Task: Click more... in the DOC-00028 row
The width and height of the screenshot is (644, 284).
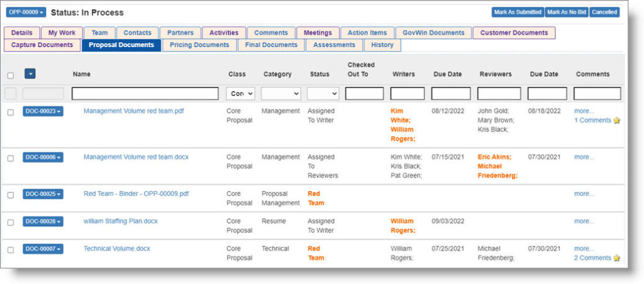Action: tap(584, 221)
